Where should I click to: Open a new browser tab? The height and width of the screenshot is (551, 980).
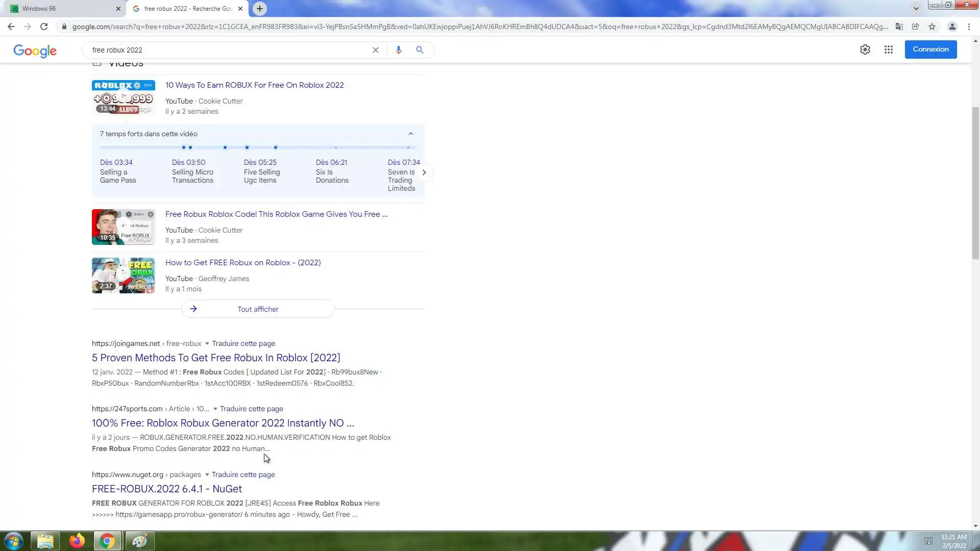click(260, 9)
